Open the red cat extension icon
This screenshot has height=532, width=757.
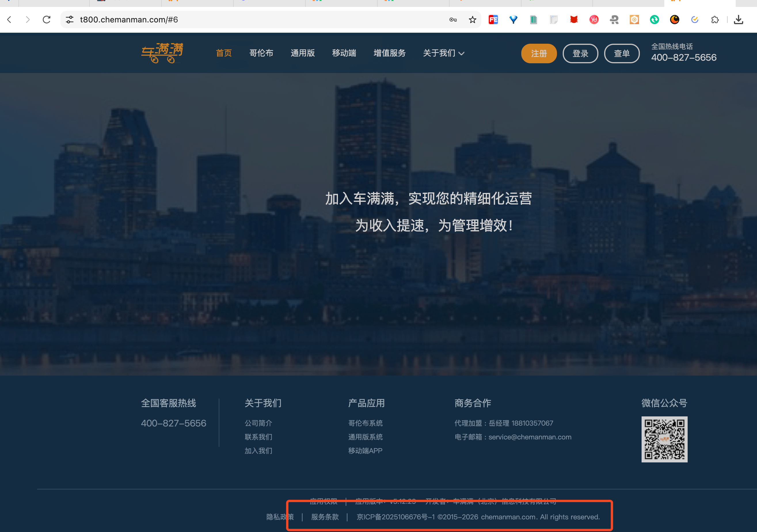574,20
